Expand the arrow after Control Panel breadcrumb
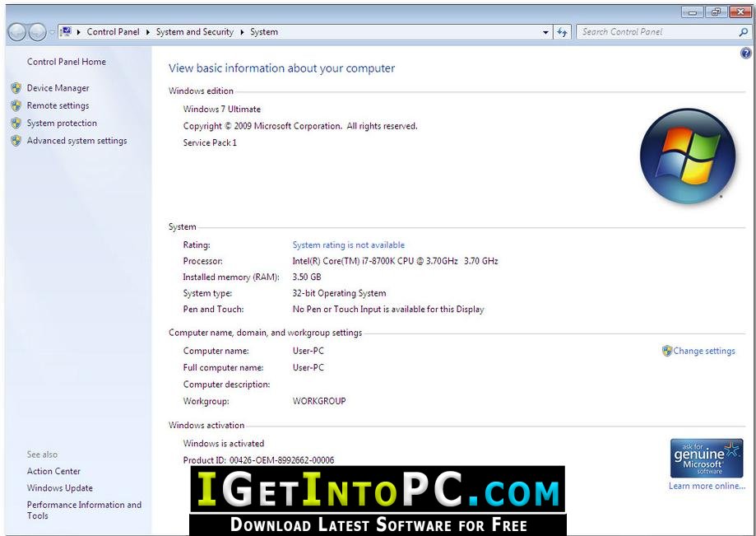 click(x=147, y=32)
